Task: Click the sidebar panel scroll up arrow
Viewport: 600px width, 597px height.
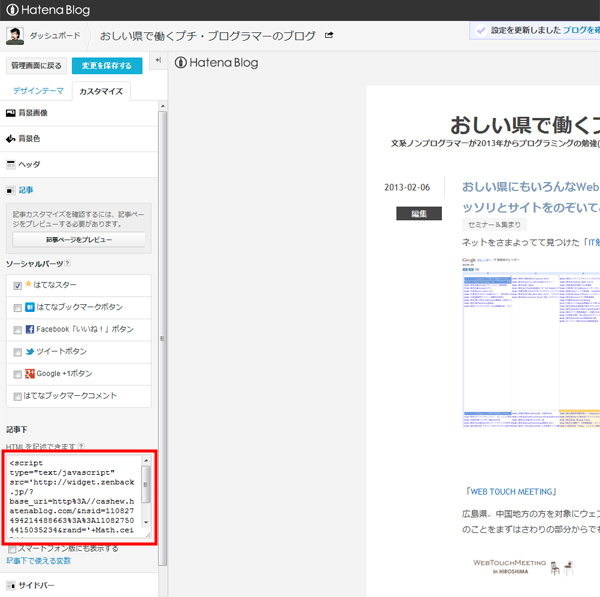Action: click(x=163, y=106)
